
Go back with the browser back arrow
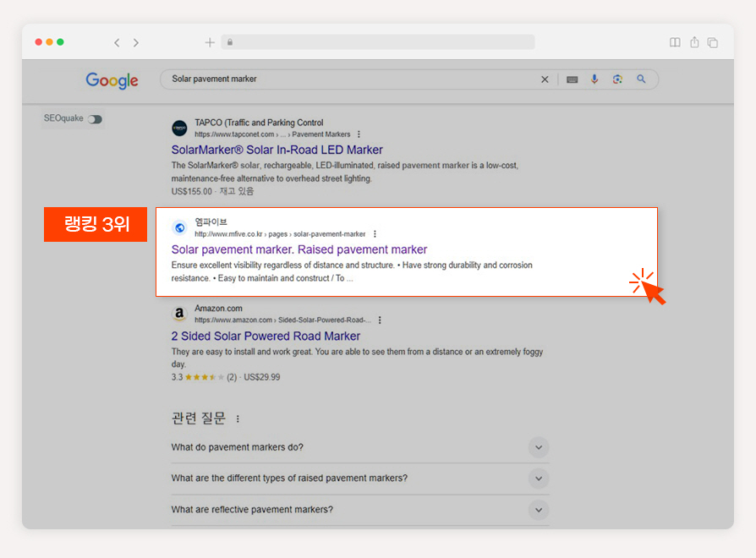point(117,43)
